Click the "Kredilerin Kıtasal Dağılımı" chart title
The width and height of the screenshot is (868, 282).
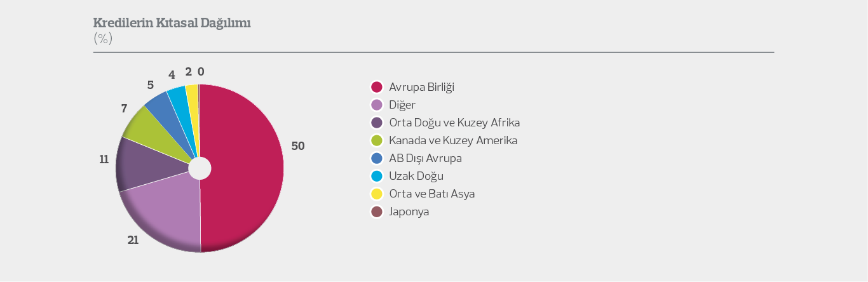pyautogui.click(x=172, y=23)
